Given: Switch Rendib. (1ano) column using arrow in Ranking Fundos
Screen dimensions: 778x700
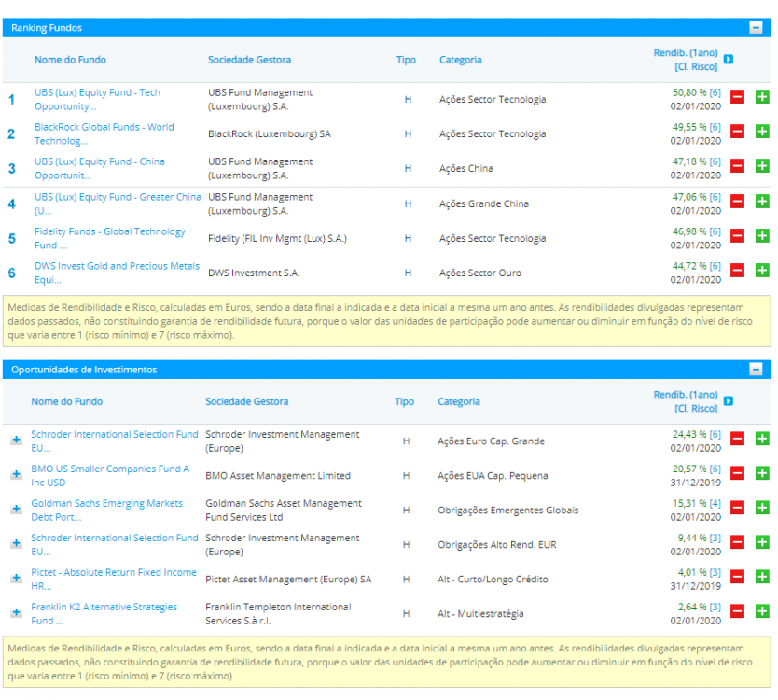Looking at the screenshot, I should click(729, 60).
